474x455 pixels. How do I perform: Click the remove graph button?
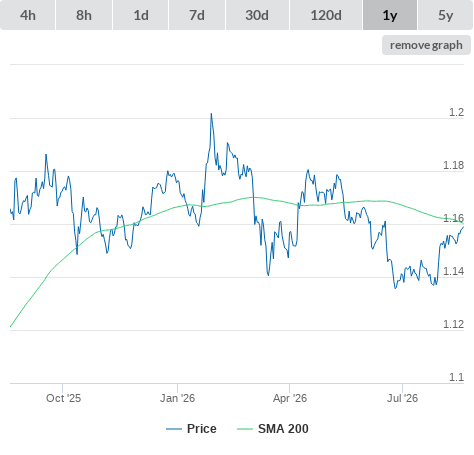coord(426,45)
